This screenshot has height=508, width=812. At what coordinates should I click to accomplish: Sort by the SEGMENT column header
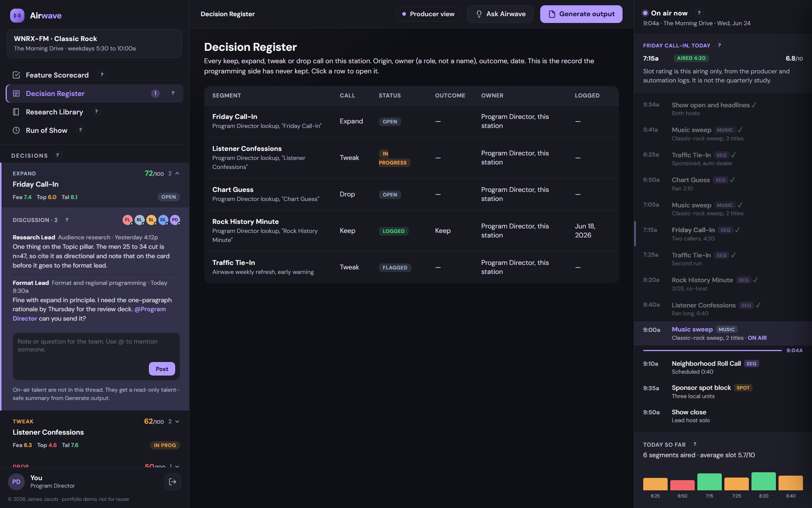227,96
